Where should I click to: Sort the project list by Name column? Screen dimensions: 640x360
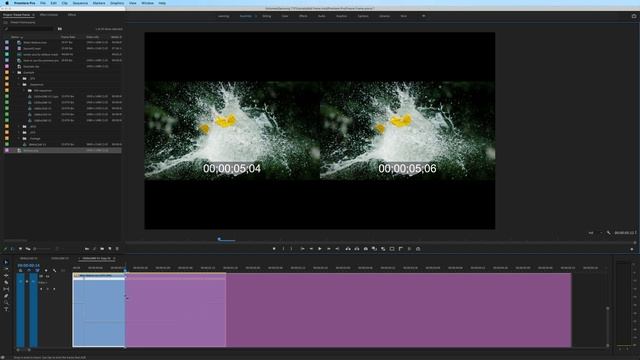point(16,37)
